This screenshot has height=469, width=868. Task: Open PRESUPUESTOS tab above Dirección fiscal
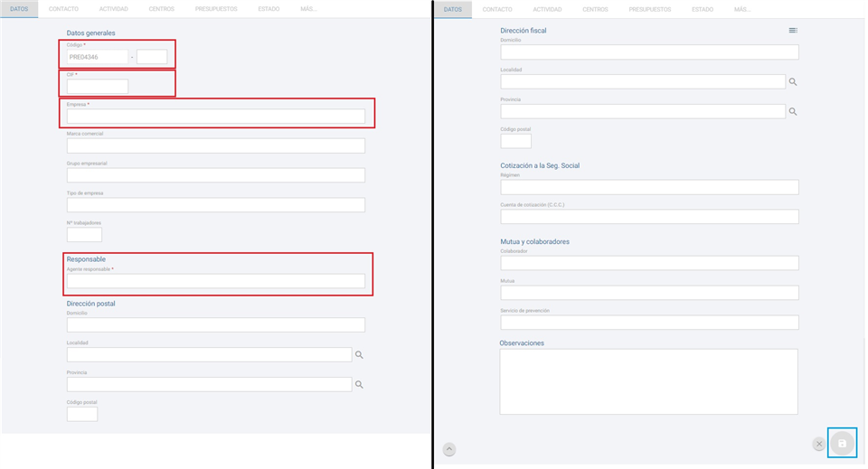pyautogui.click(x=651, y=9)
